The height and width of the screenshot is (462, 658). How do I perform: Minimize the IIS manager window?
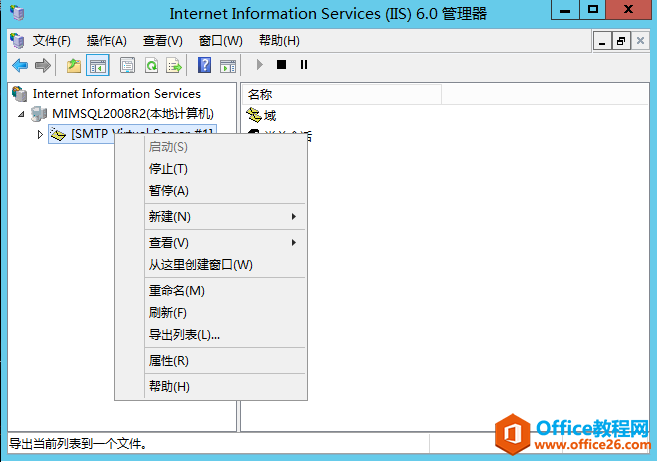pyautogui.click(x=565, y=10)
